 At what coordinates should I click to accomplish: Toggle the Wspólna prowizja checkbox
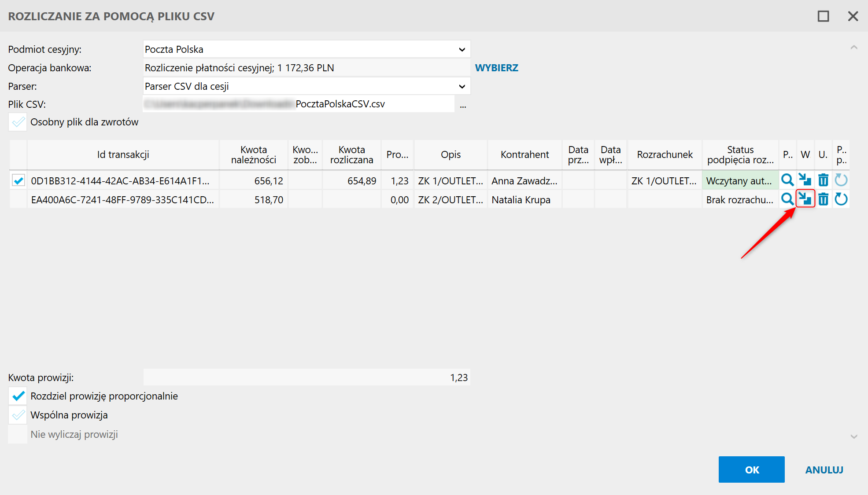coord(18,415)
